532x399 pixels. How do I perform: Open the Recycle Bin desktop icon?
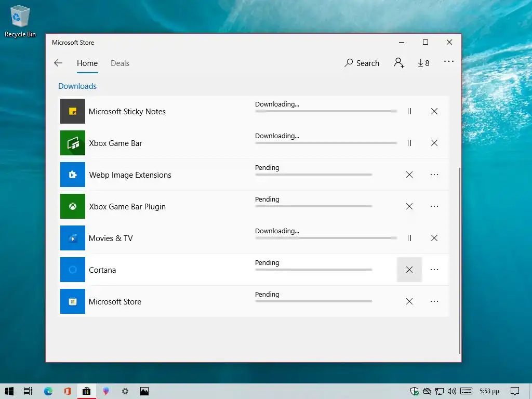(x=20, y=21)
